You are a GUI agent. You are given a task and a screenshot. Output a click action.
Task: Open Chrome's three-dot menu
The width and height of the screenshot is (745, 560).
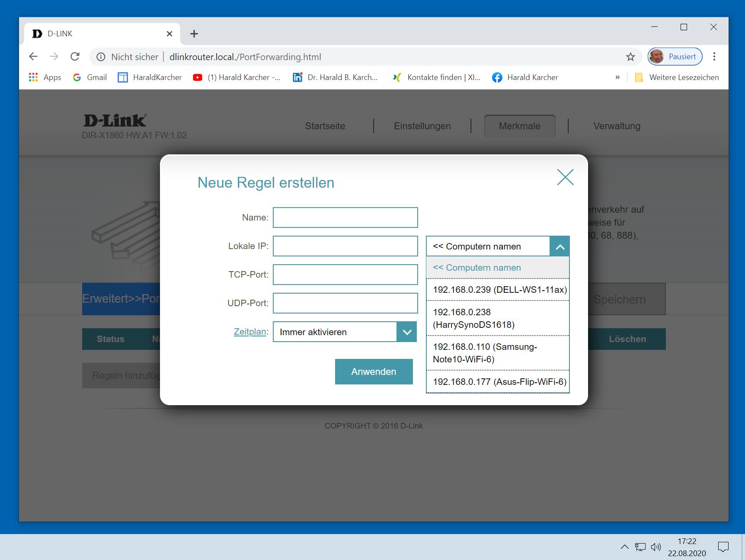point(714,57)
